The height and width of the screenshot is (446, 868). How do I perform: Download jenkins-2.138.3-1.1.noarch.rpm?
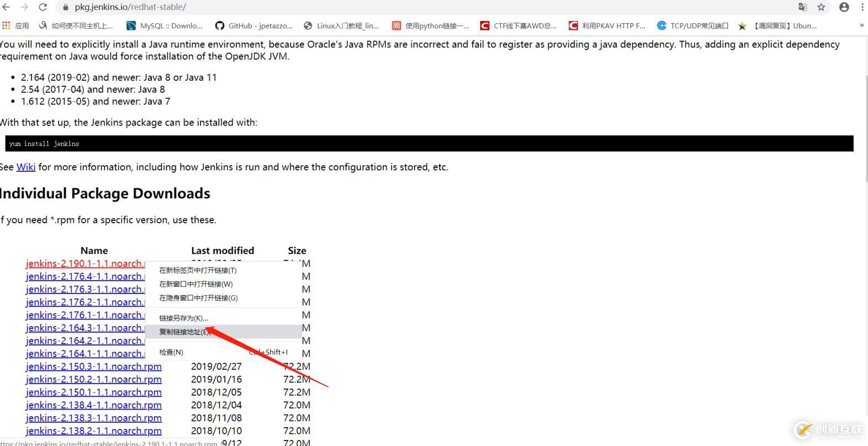click(94, 418)
